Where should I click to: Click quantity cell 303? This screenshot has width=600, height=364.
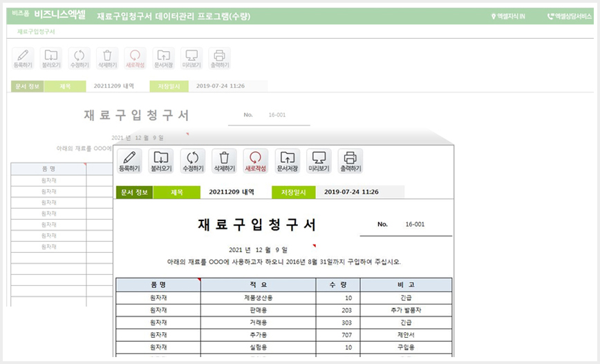338,323
